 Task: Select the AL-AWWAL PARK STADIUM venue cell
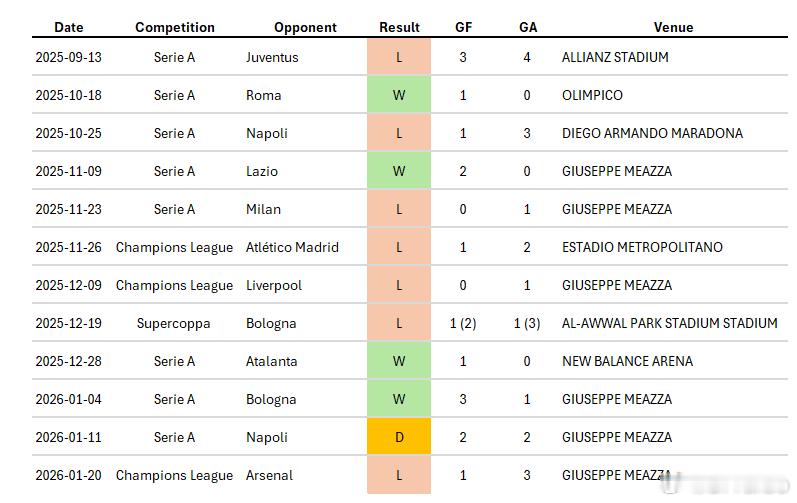click(x=669, y=323)
